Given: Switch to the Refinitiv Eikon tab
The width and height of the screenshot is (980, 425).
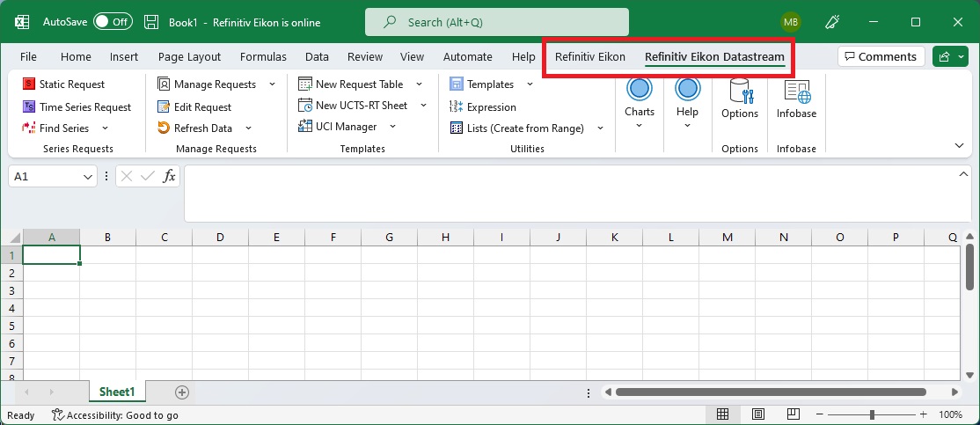Looking at the screenshot, I should [x=590, y=57].
